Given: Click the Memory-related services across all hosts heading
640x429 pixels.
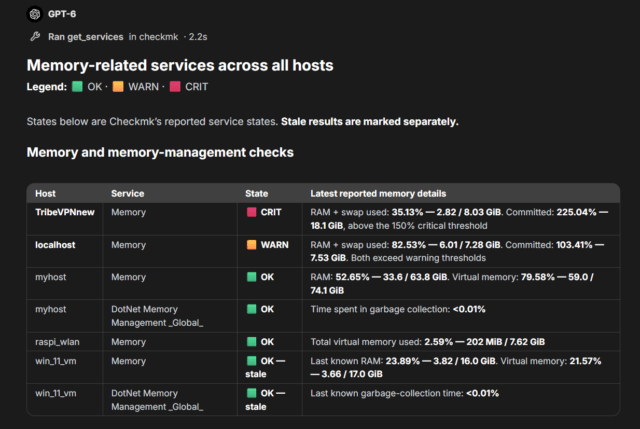Looking at the screenshot, I should coord(180,65).
